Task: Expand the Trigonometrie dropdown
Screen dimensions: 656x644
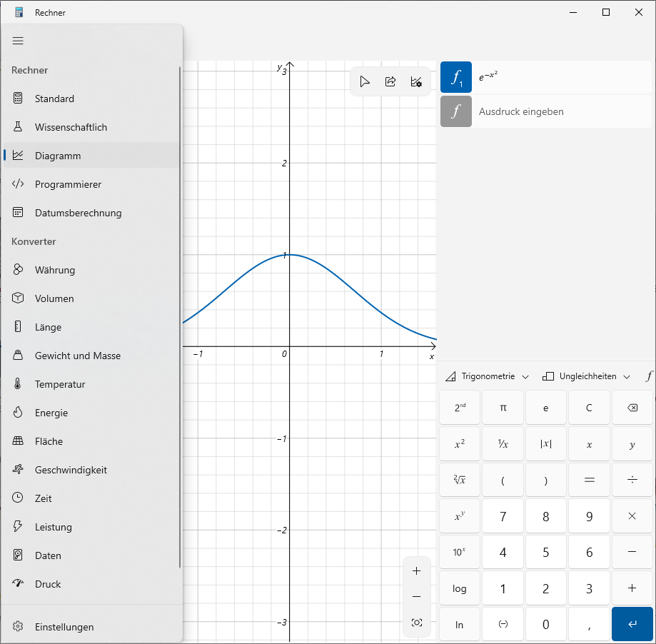Action: click(x=488, y=376)
